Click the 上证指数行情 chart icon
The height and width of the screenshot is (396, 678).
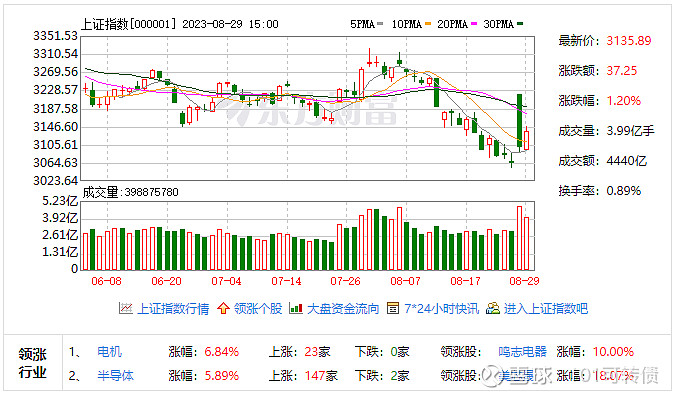[125, 308]
